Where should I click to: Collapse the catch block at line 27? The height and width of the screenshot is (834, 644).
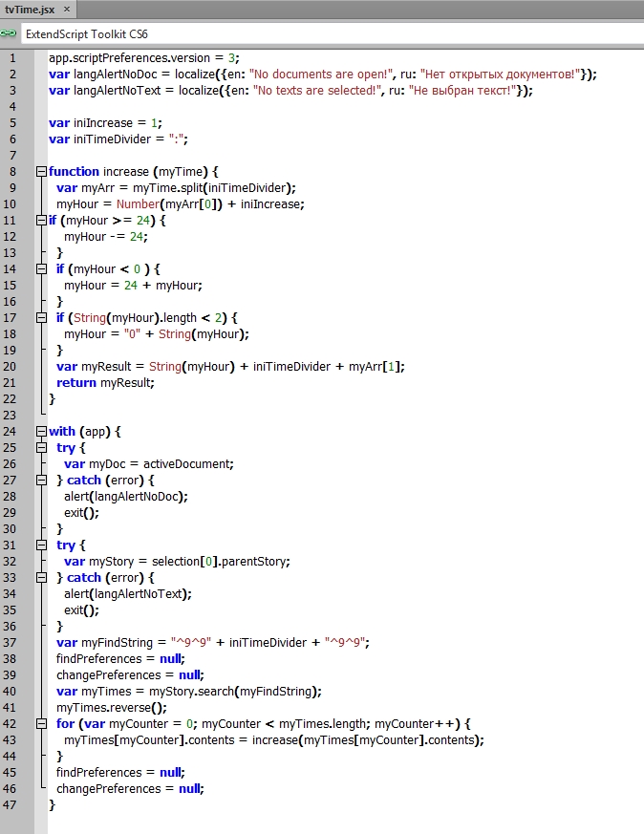coord(41,481)
